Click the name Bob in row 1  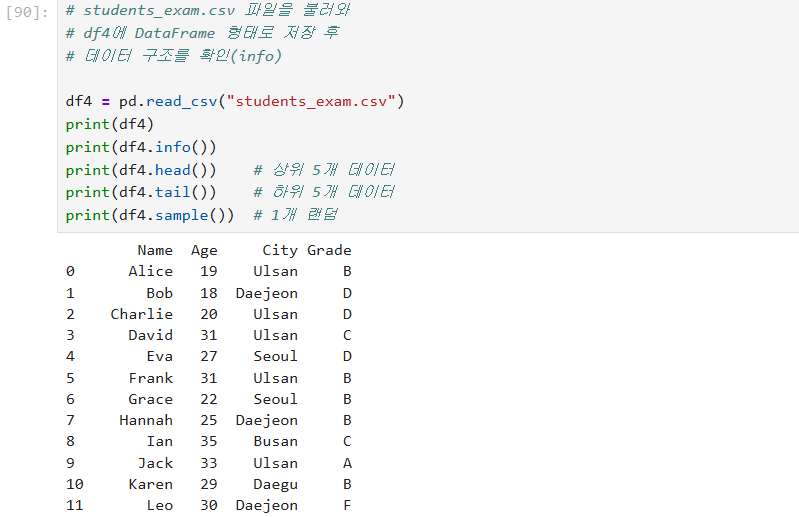(159, 293)
